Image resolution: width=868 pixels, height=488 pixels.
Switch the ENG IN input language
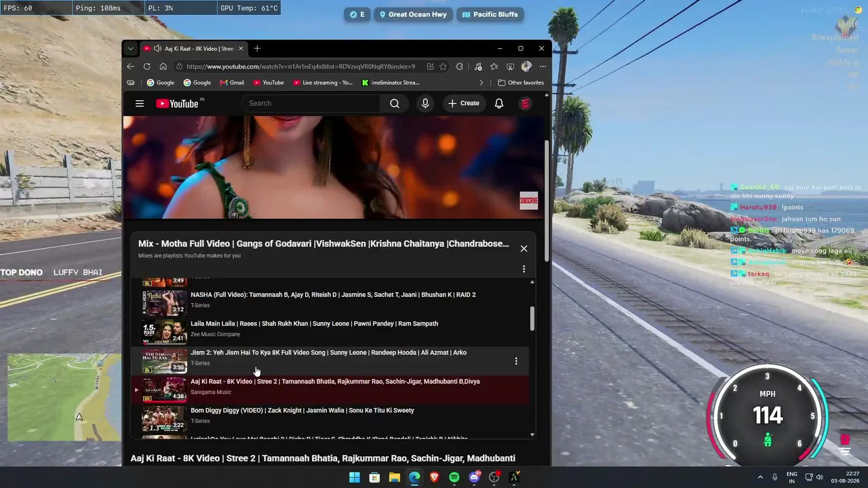coord(791,477)
